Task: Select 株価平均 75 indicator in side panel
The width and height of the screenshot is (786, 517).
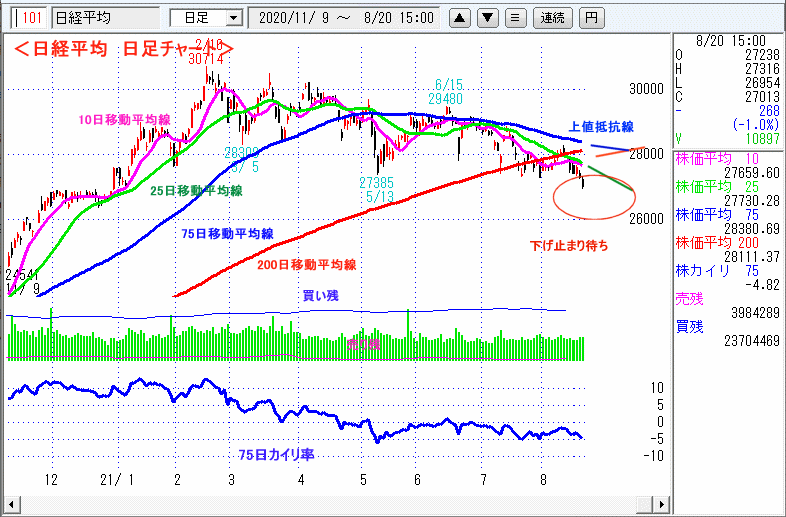Action: [727, 212]
